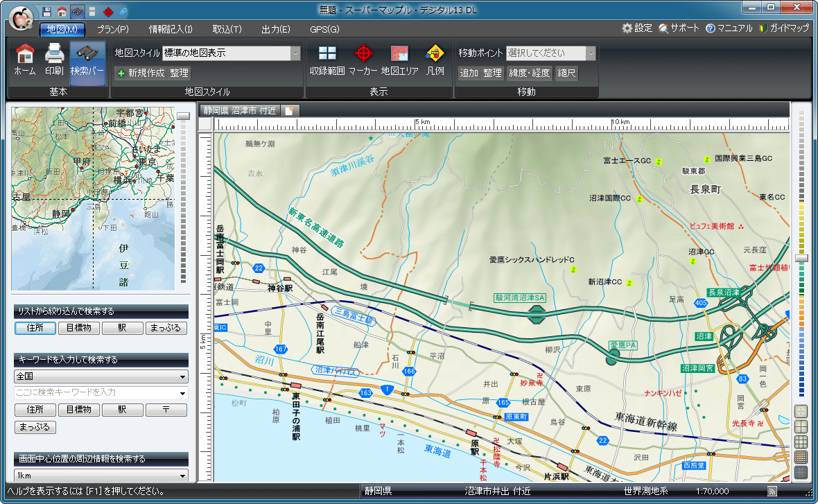Viewport: 818px width, 504px height.
Task: Select 駅 under list search
Action: click(x=122, y=328)
